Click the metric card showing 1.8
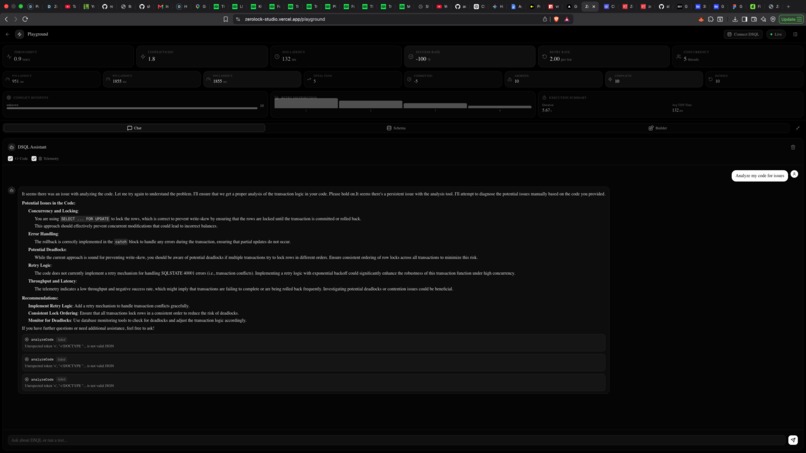This screenshot has width=806, height=453. point(202,56)
